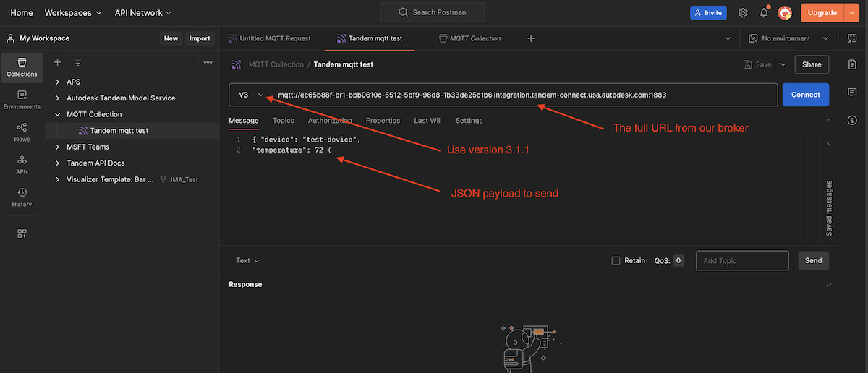The height and width of the screenshot is (373, 868).
Task: Open the Workspaces menu
Action: point(73,13)
